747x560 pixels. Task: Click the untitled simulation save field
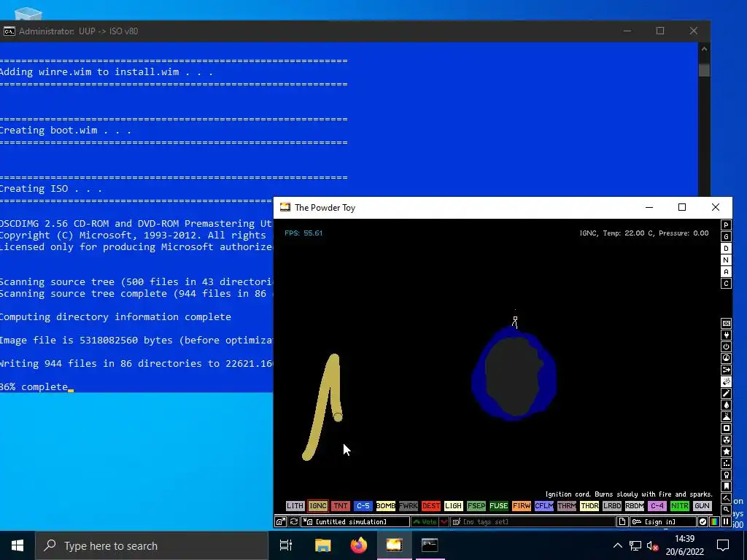coord(355,522)
